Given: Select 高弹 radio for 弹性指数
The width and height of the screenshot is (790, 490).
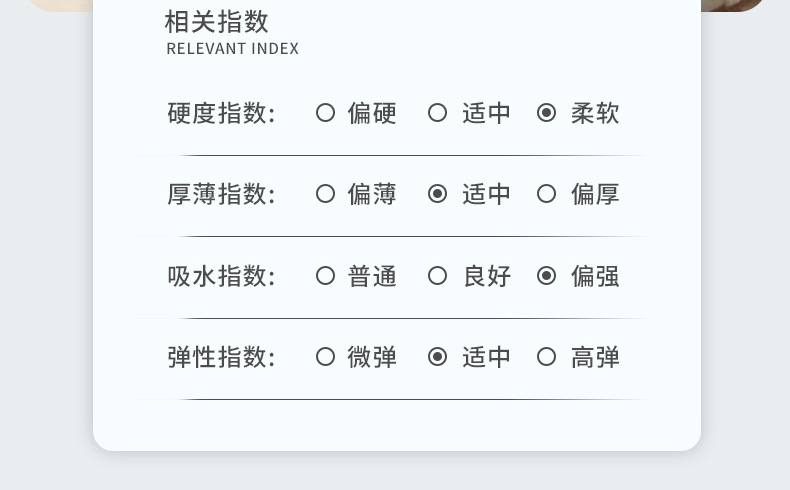Looking at the screenshot, I should 546,356.
